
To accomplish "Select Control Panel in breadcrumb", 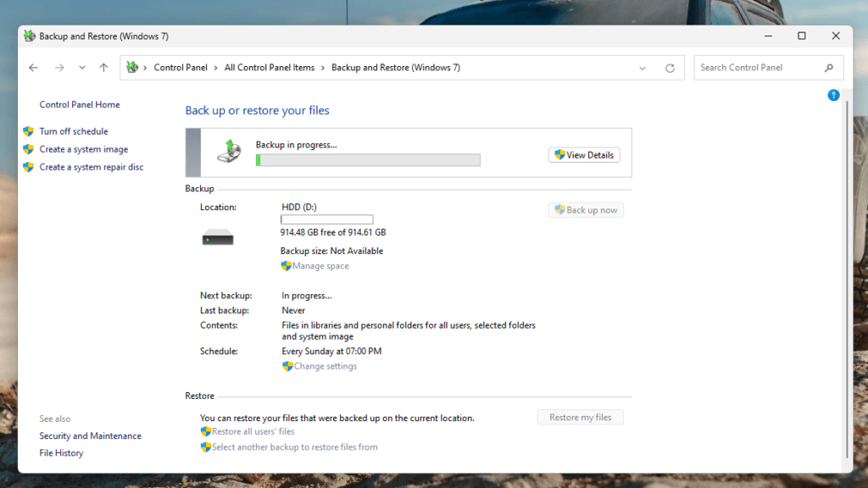I will click(181, 68).
